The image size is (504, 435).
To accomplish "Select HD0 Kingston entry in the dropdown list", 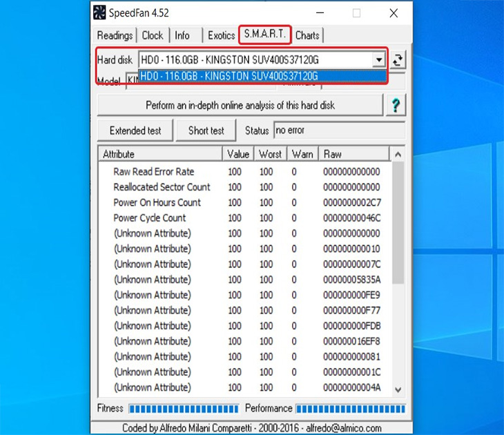I will point(262,76).
